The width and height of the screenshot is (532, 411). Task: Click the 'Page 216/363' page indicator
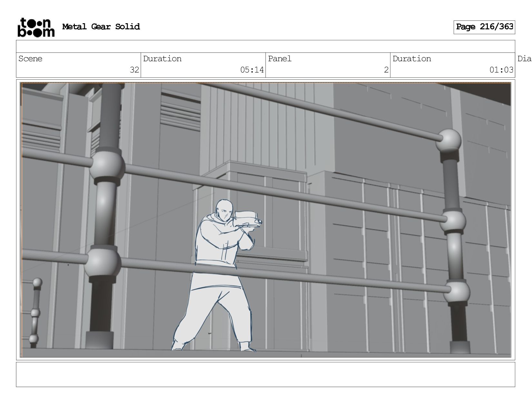pyautogui.click(x=484, y=27)
